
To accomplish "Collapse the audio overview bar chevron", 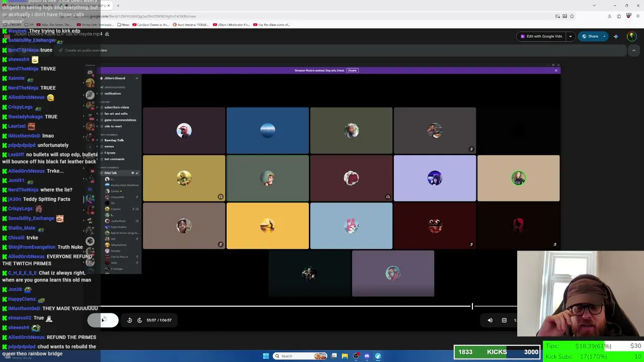I will click(x=633, y=50).
